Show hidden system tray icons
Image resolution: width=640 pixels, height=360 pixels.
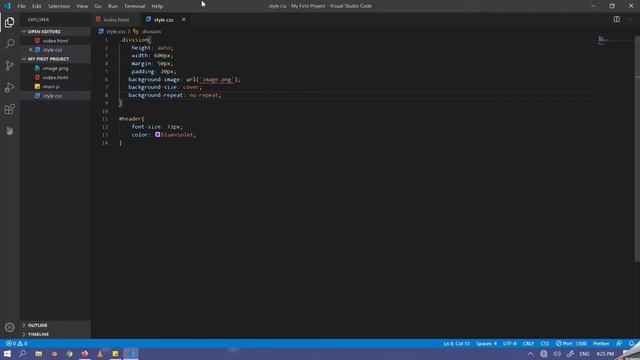pos(530,353)
